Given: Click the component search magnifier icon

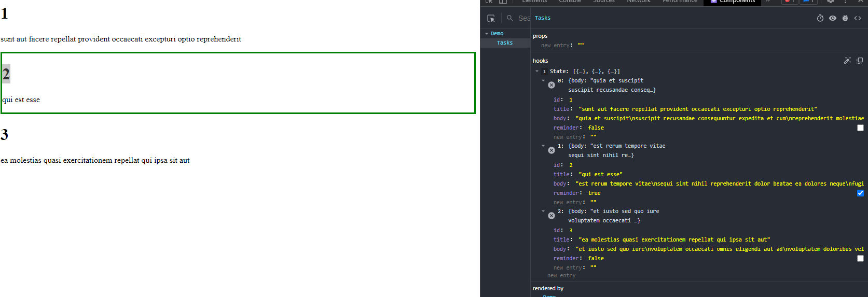Looking at the screenshot, I should click(510, 18).
